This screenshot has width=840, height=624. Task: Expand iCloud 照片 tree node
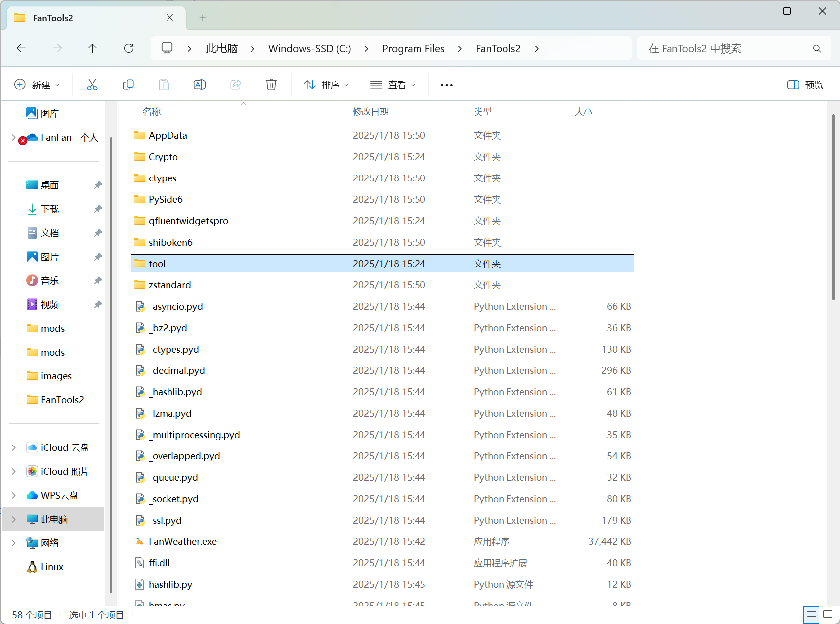pos(13,471)
